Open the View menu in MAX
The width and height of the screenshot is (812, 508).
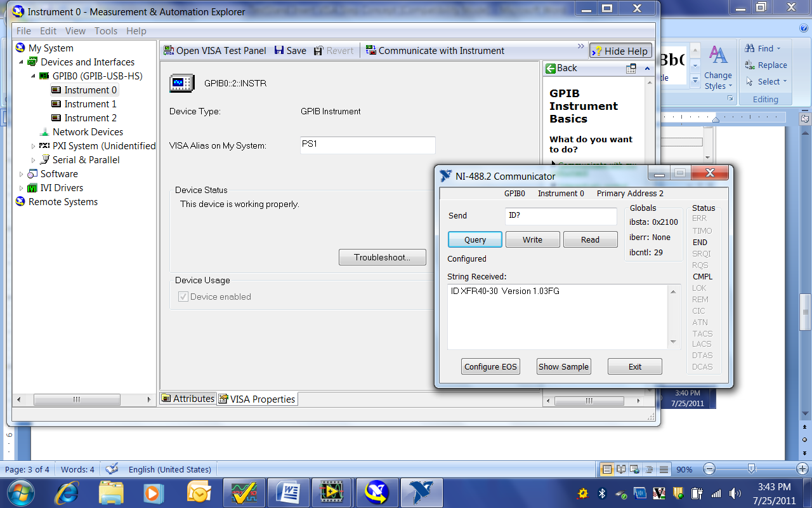tap(75, 31)
